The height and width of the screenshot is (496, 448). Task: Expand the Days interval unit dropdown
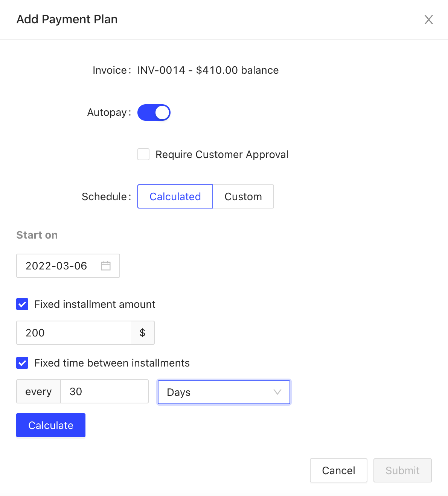(x=223, y=392)
